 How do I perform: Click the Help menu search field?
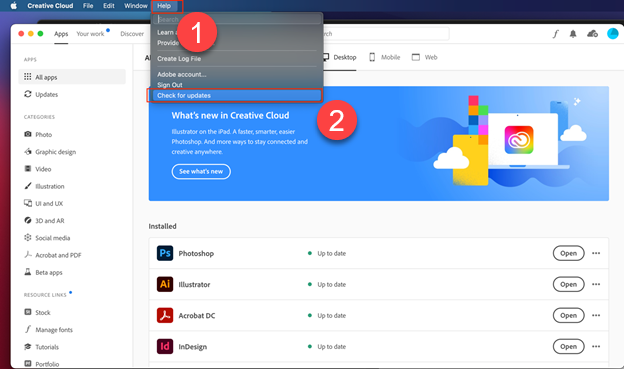click(x=237, y=19)
